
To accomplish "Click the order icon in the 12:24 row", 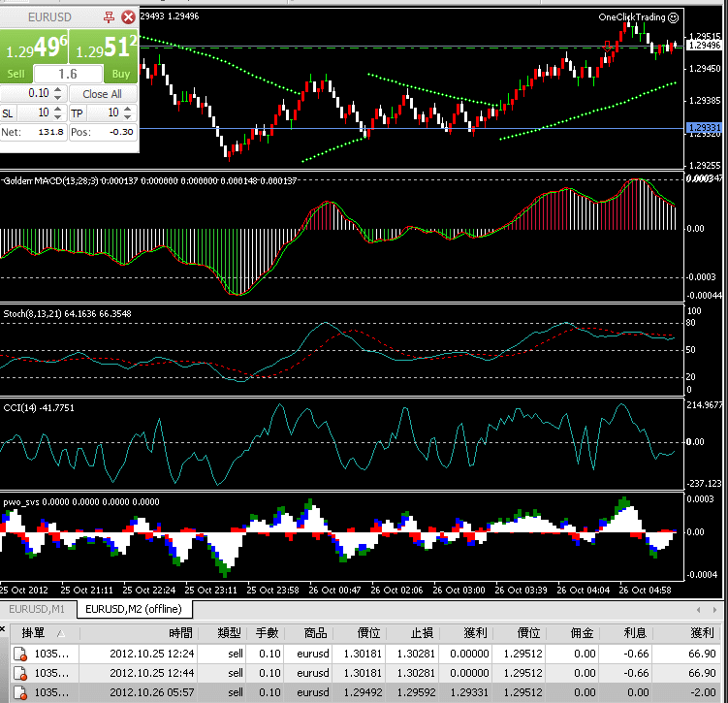I will 20,654.
